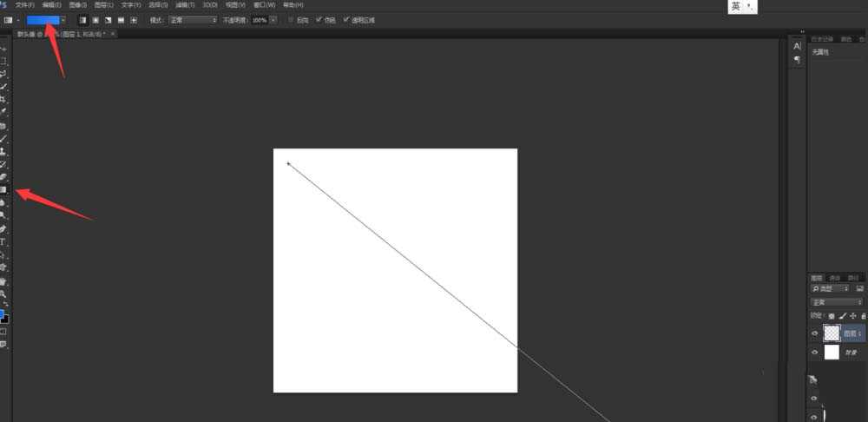868x422 pixels.
Task: Open the Character panel icon
Action: point(797,45)
